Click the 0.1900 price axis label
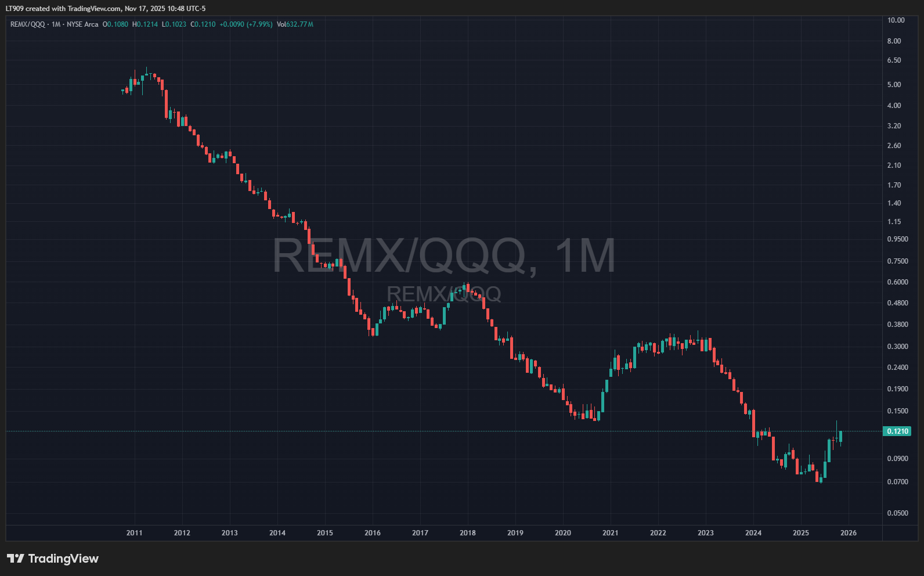Viewport: 924px width, 576px height. coord(898,389)
